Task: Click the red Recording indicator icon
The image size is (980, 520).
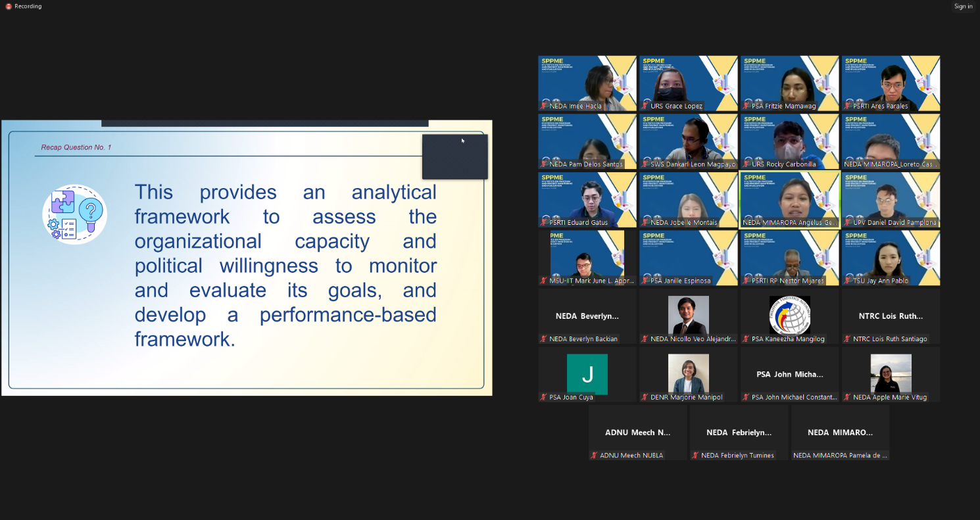Action: pos(9,7)
